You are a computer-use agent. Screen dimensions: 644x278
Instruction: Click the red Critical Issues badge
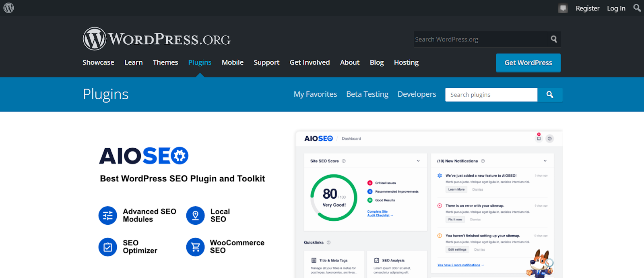tap(370, 183)
